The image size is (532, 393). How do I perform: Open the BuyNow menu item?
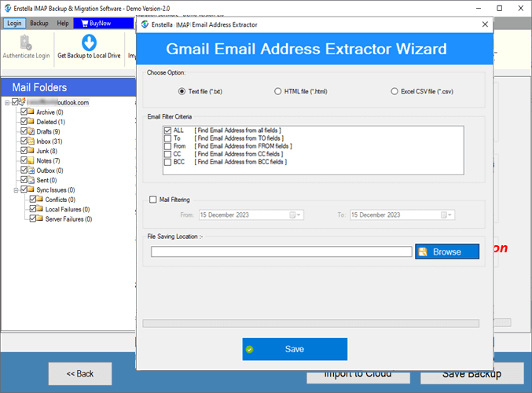104,23
